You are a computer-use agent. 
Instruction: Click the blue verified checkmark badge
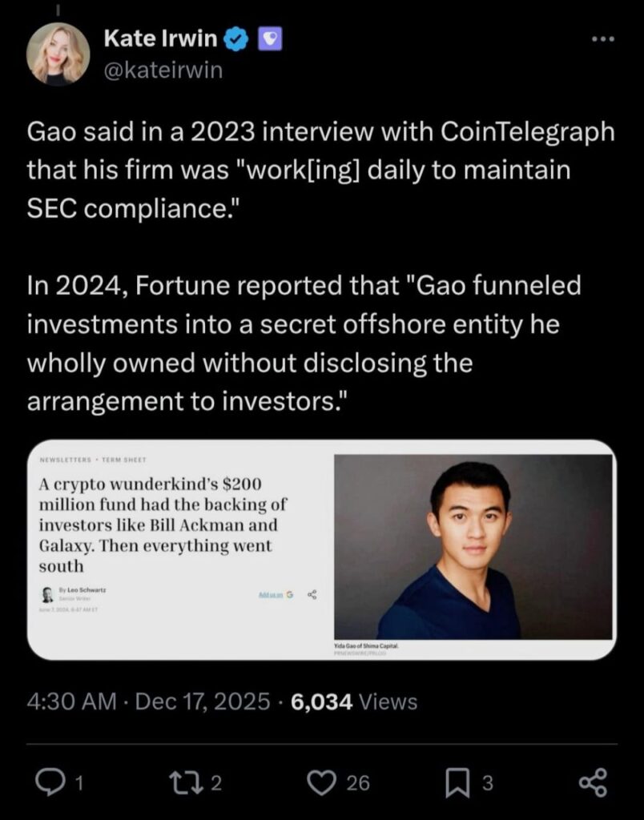point(238,38)
